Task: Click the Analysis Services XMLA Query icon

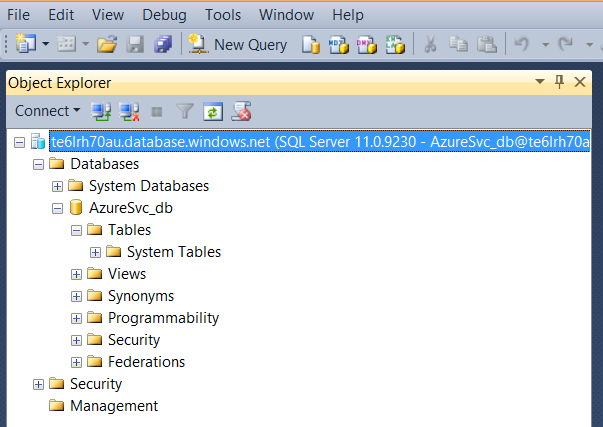Action: [x=395, y=45]
